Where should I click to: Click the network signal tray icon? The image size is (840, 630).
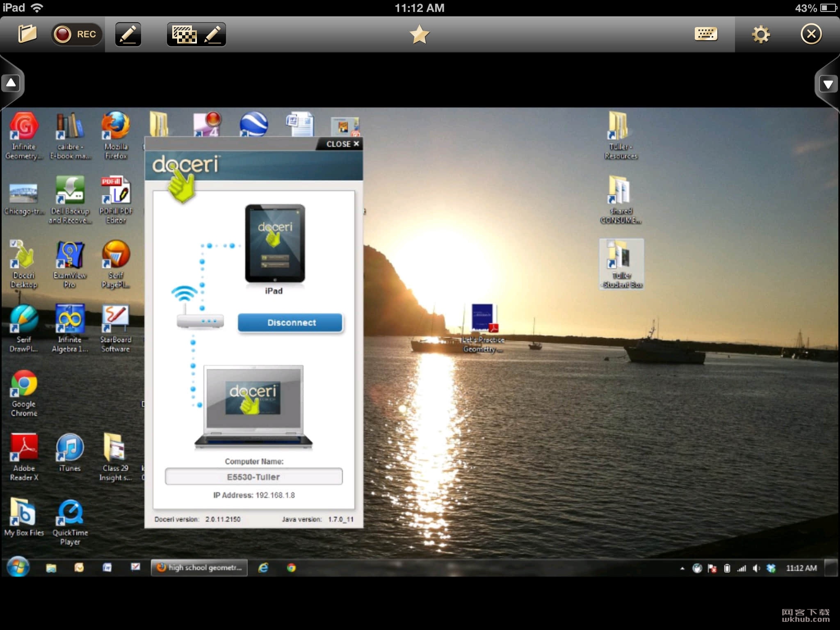[742, 568]
